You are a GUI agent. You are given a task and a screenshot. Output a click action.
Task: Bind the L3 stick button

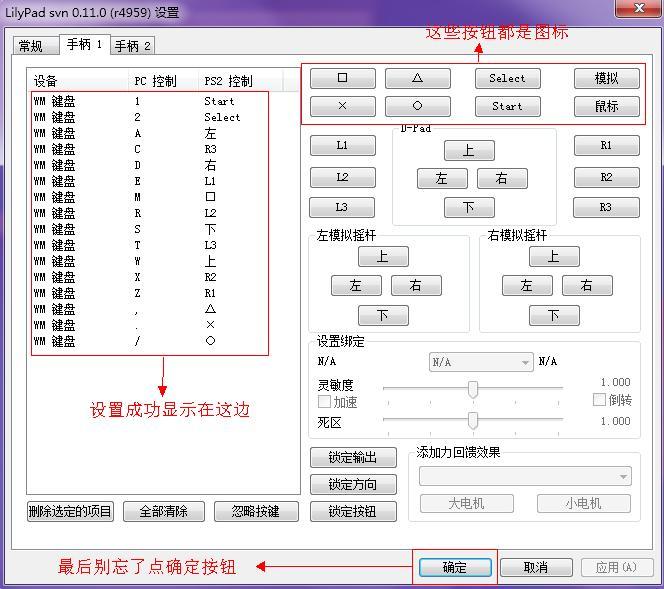[342, 207]
